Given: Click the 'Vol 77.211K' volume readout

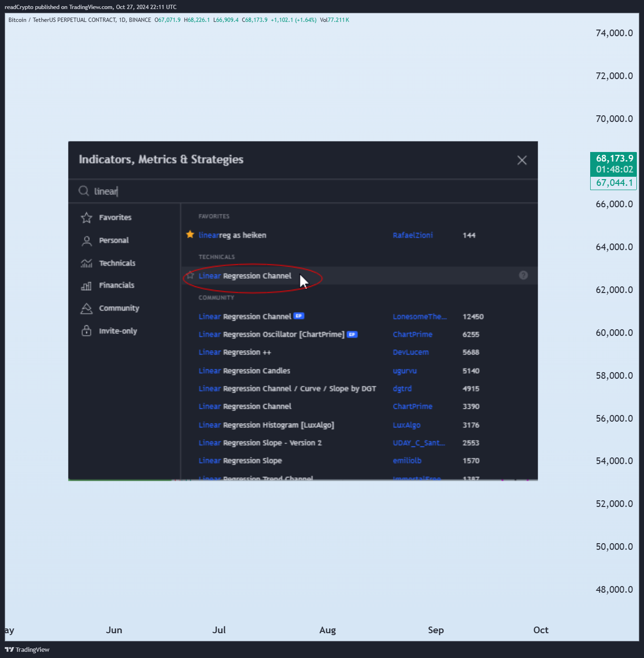Looking at the screenshot, I should pos(334,20).
